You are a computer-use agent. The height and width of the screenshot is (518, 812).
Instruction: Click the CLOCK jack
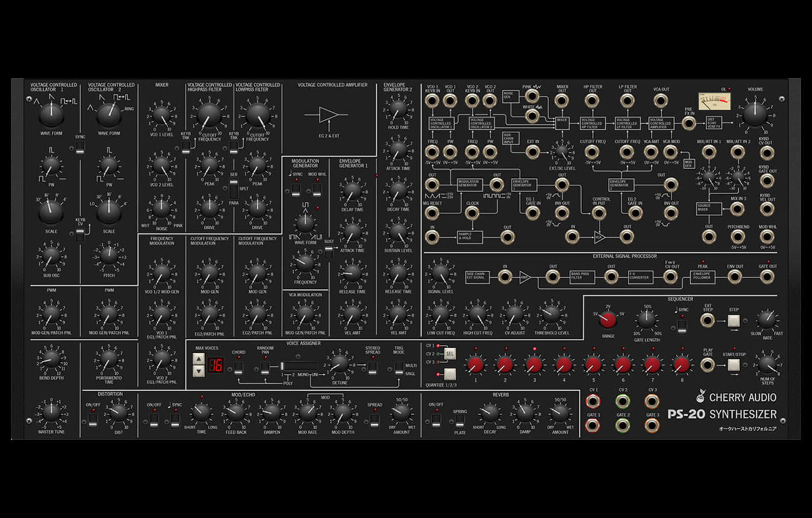(x=472, y=213)
